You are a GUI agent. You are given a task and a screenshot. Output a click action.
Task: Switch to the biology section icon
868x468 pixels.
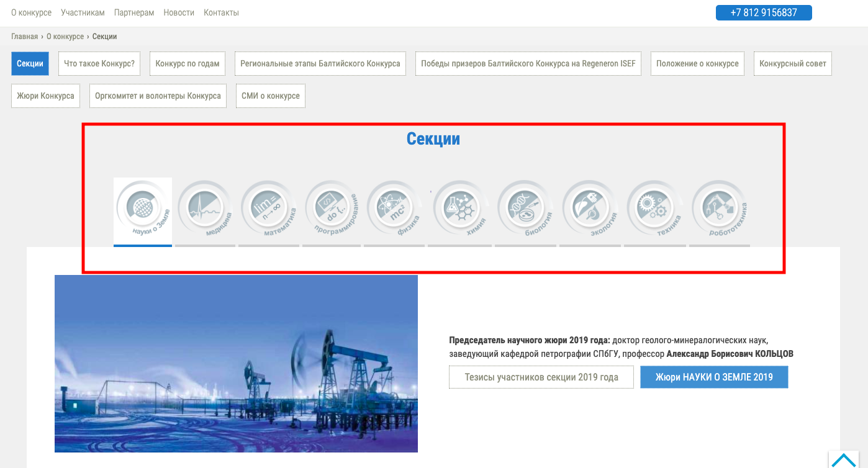point(526,210)
